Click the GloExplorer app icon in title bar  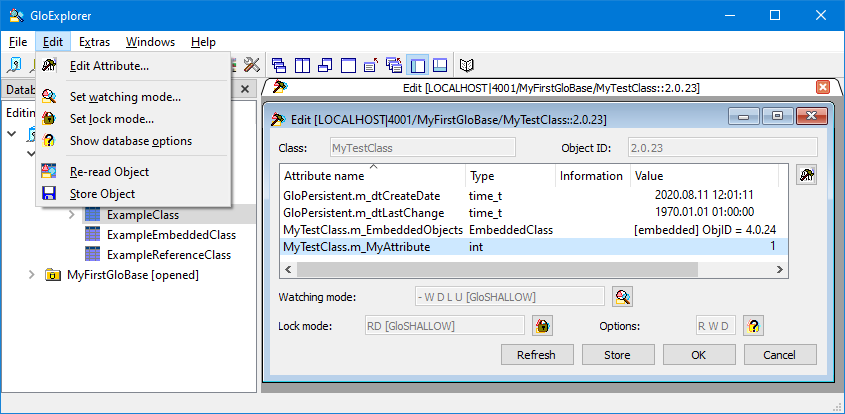(x=16, y=15)
